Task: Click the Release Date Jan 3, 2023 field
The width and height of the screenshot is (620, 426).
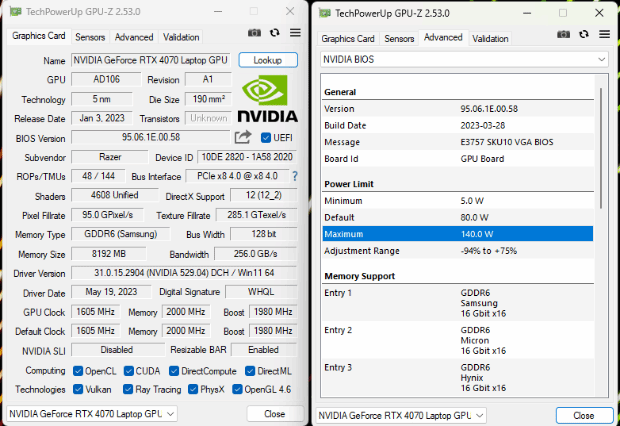Action: click(102, 118)
